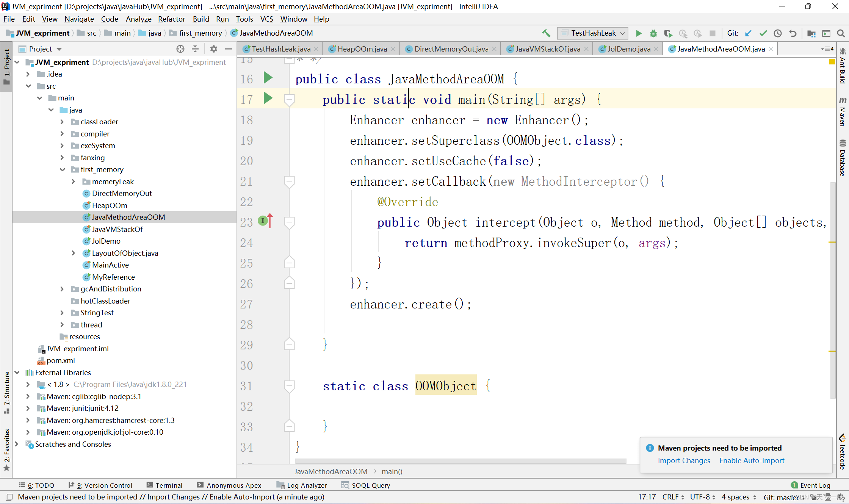Toggle code fold at line 21
This screenshot has height=504, width=849.
pyautogui.click(x=289, y=181)
